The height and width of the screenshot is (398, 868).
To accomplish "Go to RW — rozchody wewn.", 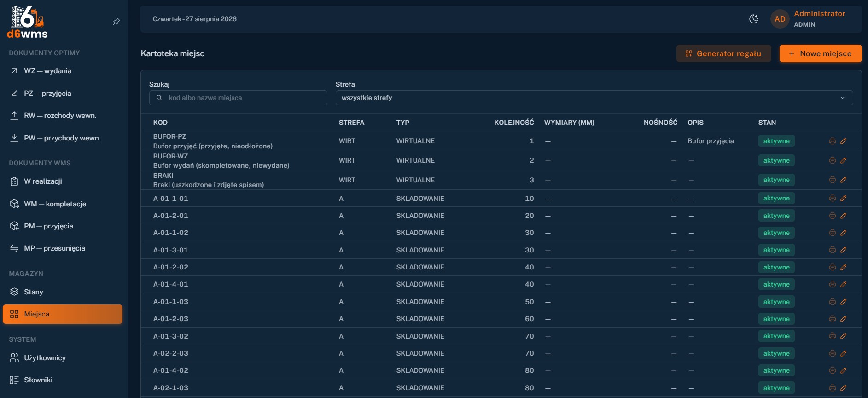I will point(63,116).
